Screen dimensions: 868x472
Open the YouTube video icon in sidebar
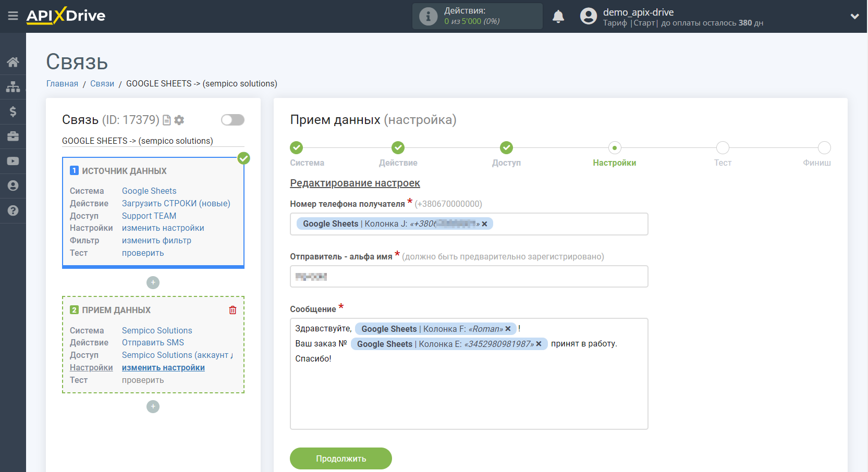point(13,161)
